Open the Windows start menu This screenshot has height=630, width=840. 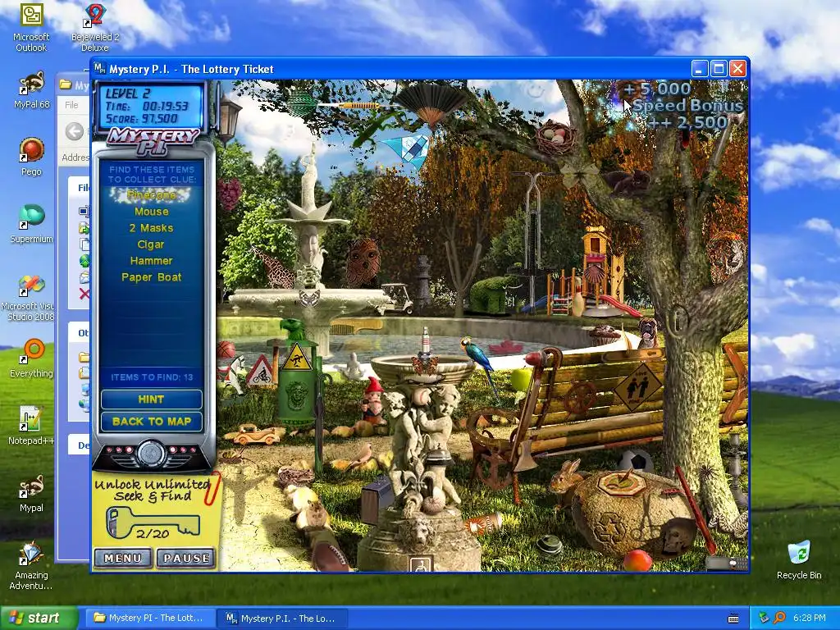click(x=39, y=618)
